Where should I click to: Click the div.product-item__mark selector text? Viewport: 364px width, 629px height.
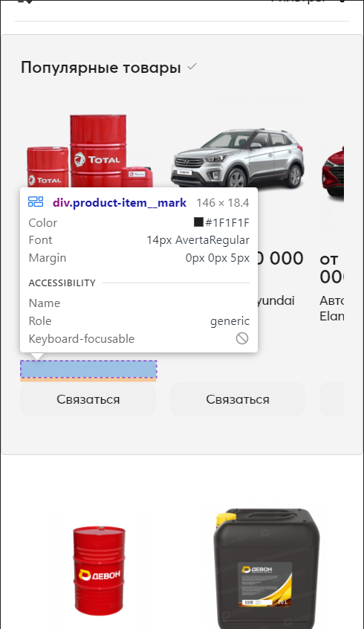click(x=120, y=202)
